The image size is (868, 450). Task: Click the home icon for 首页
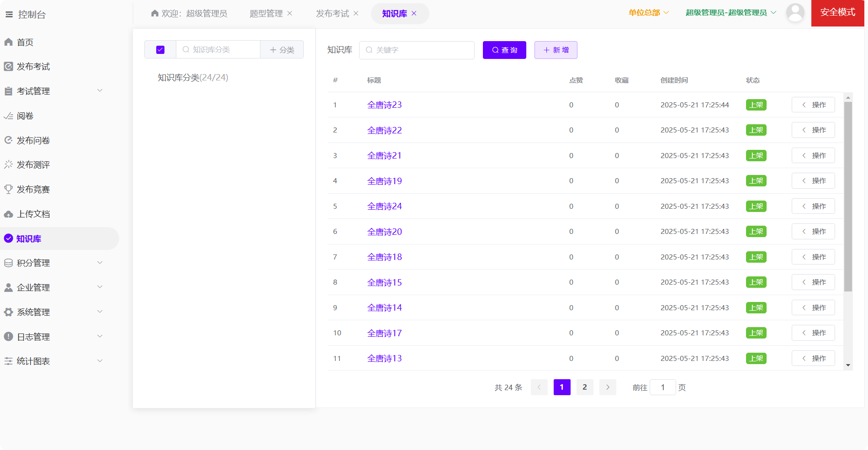[x=8, y=42]
